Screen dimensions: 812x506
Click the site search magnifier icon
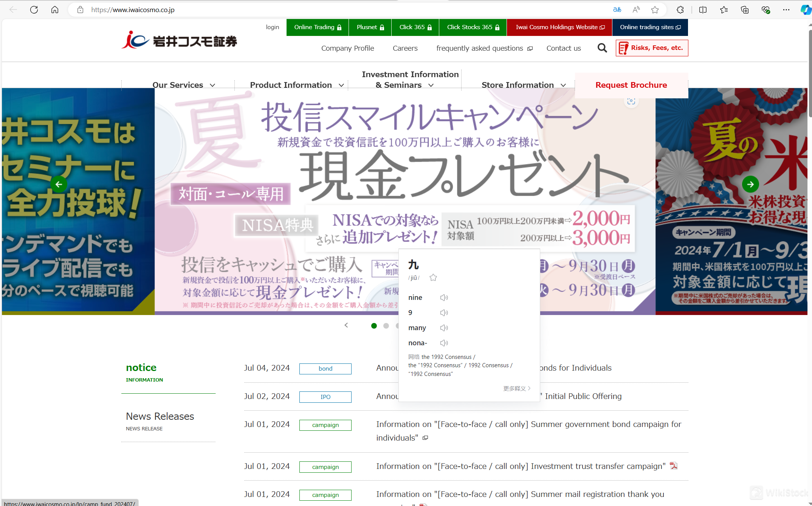point(602,48)
